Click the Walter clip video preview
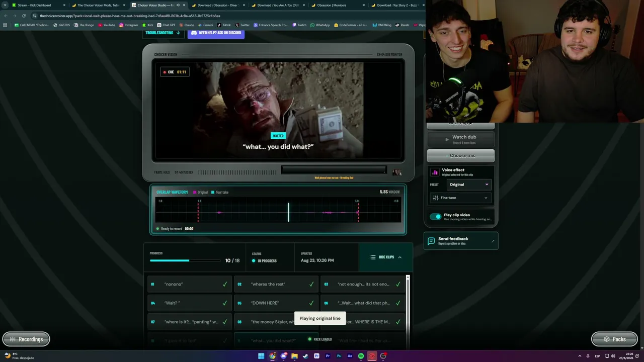Image resolution: width=644 pixels, height=362 pixels. (278, 110)
